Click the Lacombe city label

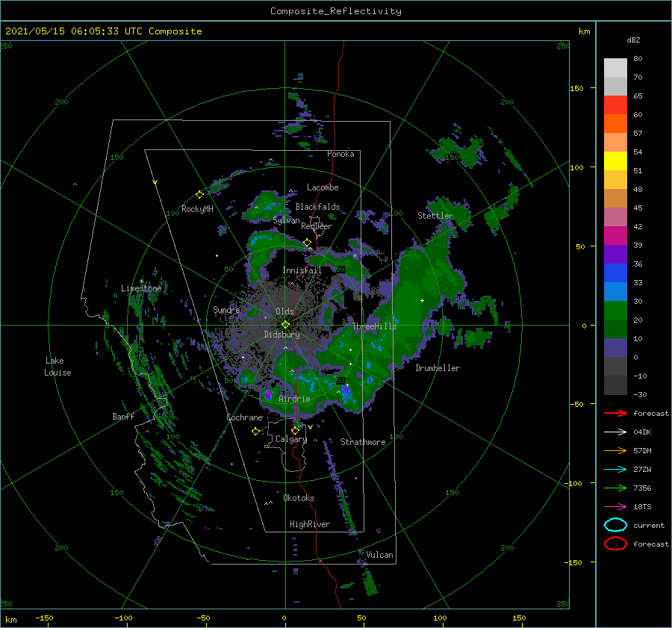click(323, 187)
